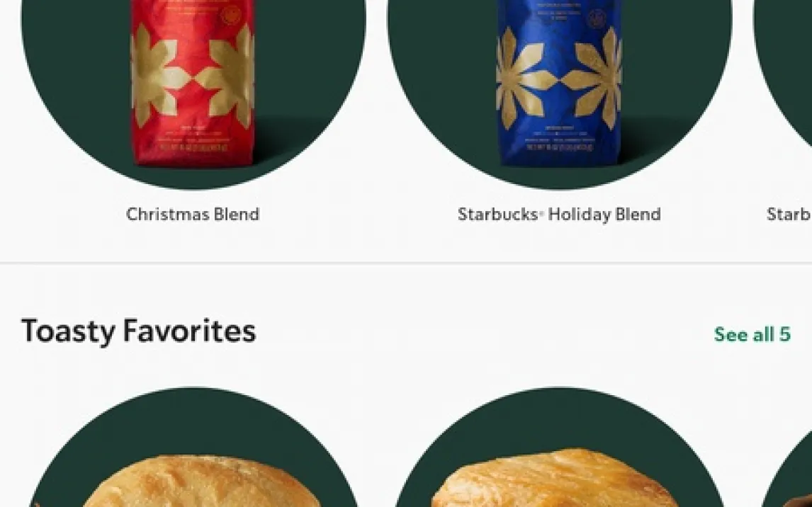Click gold flower emblem on red bag
Image resolution: width=812 pixels, height=507 pixels.
[x=193, y=76]
